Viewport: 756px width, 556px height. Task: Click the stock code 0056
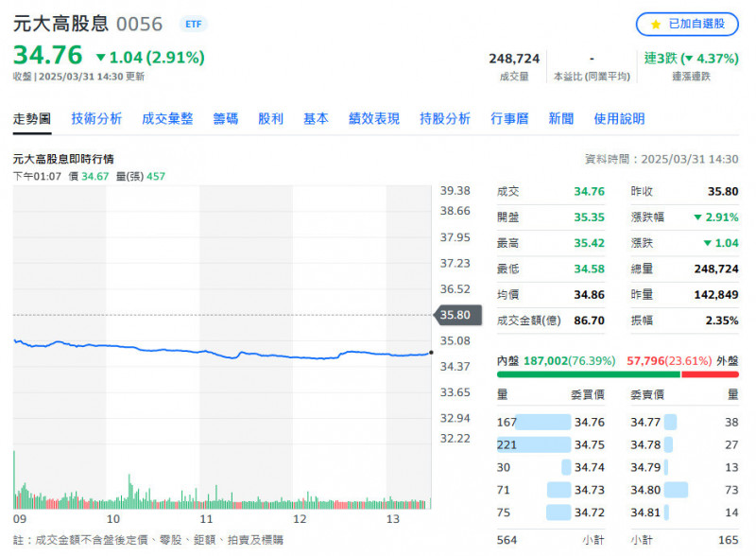coord(140,25)
